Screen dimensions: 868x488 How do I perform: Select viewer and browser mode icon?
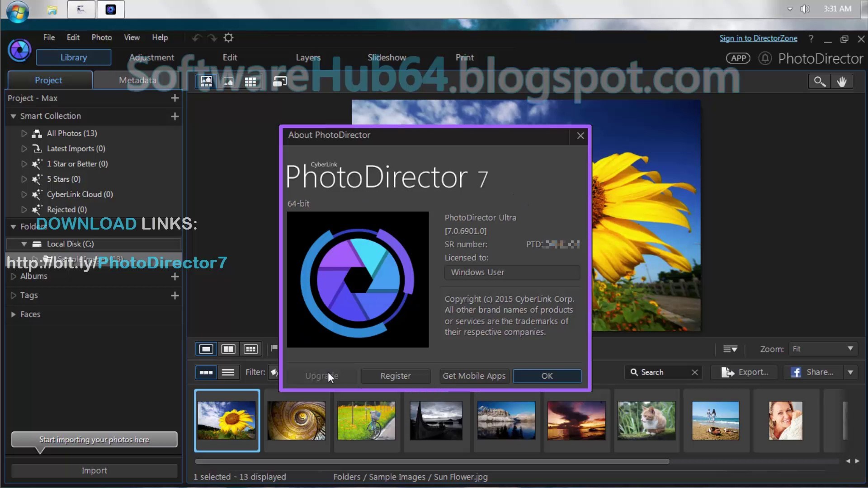point(206,81)
